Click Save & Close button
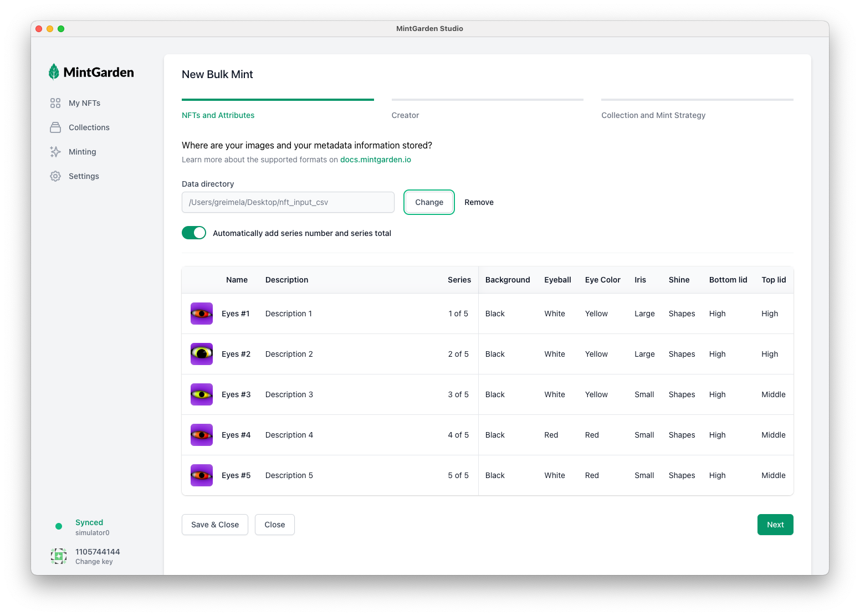The width and height of the screenshot is (860, 616). tap(215, 525)
